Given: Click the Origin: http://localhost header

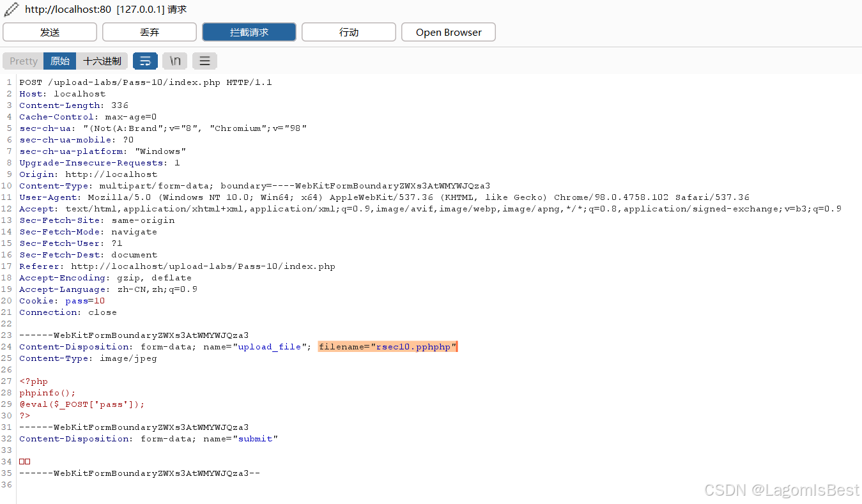Looking at the screenshot, I should pos(88,174).
